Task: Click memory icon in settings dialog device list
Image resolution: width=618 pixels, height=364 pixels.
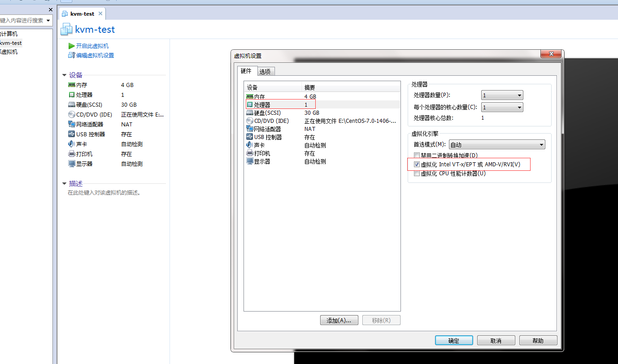Action: click(x=250, y=96)
